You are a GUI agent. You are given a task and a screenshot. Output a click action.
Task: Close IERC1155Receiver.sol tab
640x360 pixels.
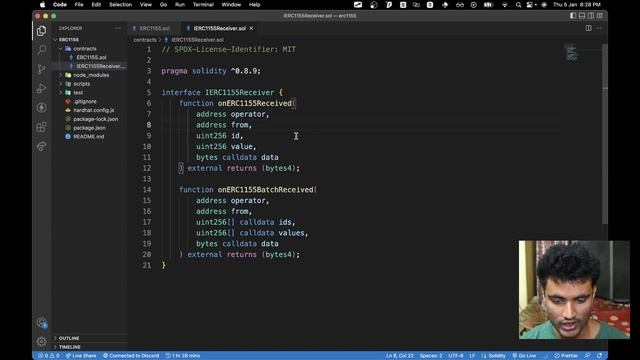(x=251, y=28)
